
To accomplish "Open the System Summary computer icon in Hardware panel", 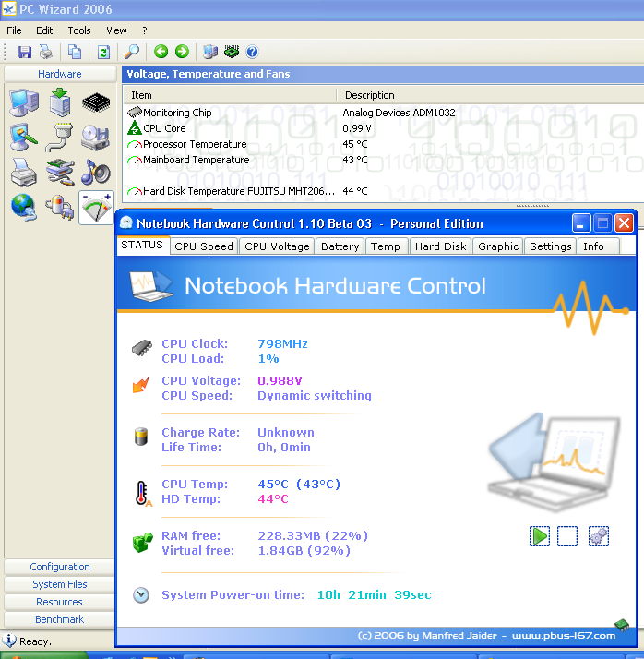I will pos(24,102).
